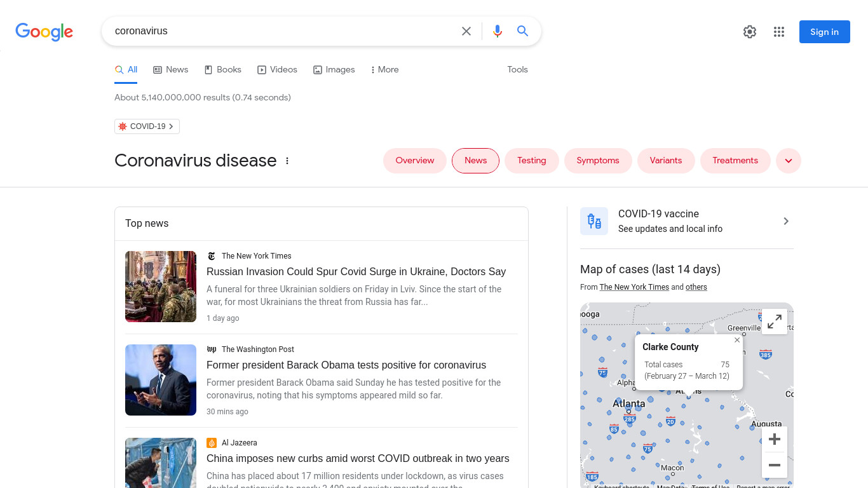Viewport: 868px width, 488px height.
Task: Click the Coronavirus disease heading
Action: pos(196,161)
